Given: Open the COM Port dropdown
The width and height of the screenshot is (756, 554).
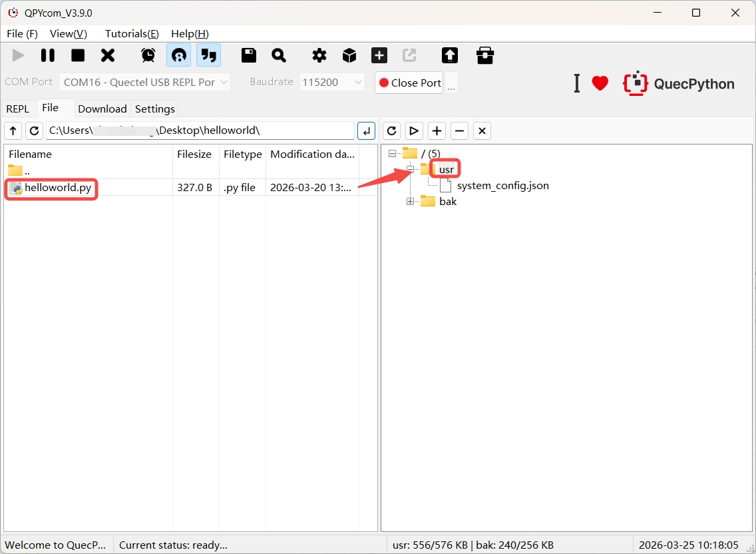Looking at the screenshot, I should pos(145,83).
